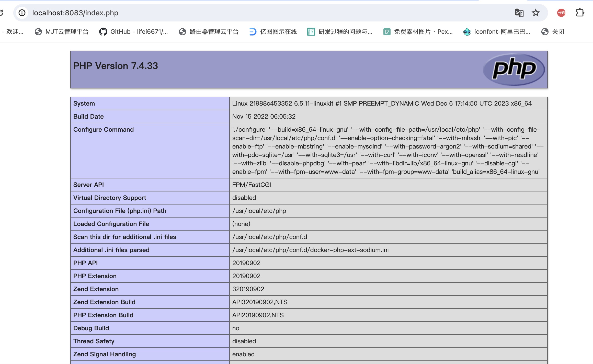Image resolution: width=593 pixels, height=364 pixels.
Task: Click the Zend Signal Handling label
Action: 105,354
